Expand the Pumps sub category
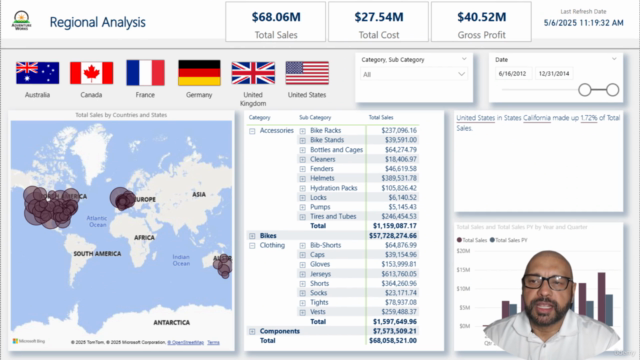The image size is (640, 360). click(x=302, y=207)
